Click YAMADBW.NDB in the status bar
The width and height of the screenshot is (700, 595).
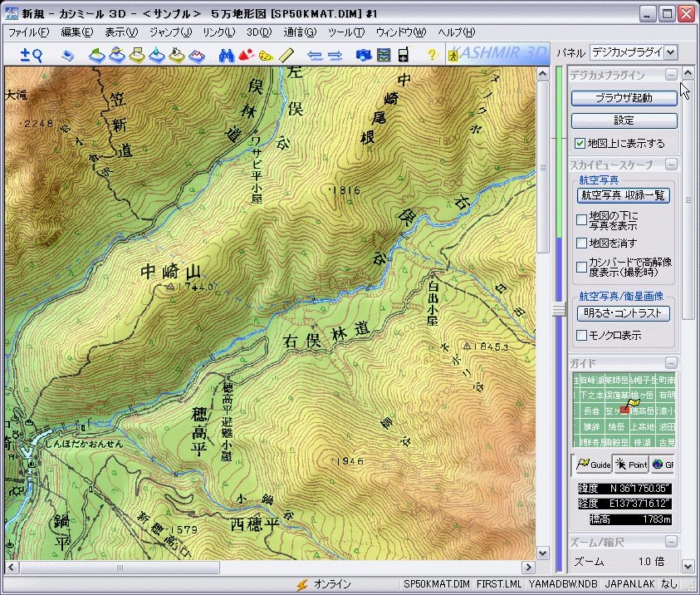point(563,584)
